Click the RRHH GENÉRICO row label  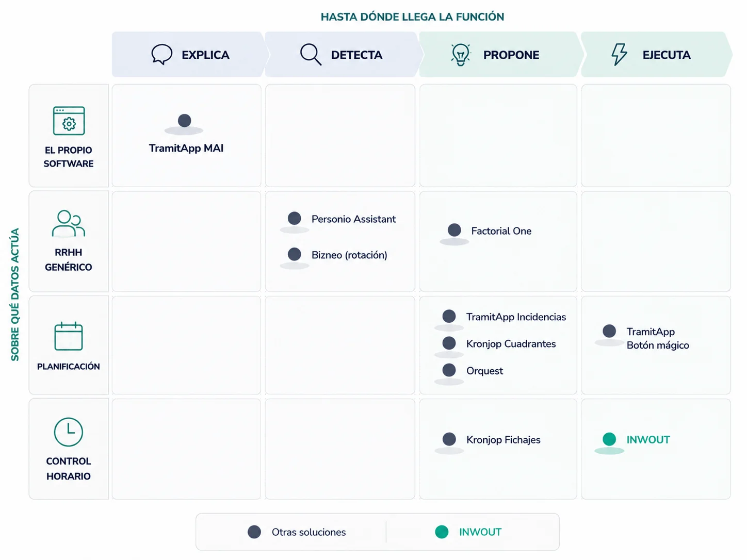69,259
